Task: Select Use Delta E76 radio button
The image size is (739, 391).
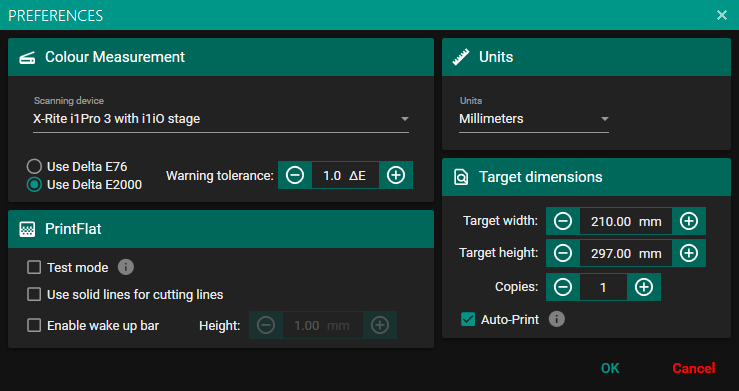Action: coord(34,166)
